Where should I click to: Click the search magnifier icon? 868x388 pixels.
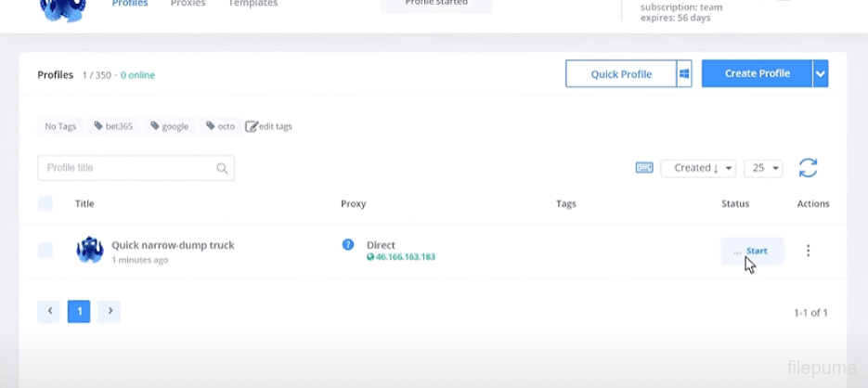coord(222,168)
